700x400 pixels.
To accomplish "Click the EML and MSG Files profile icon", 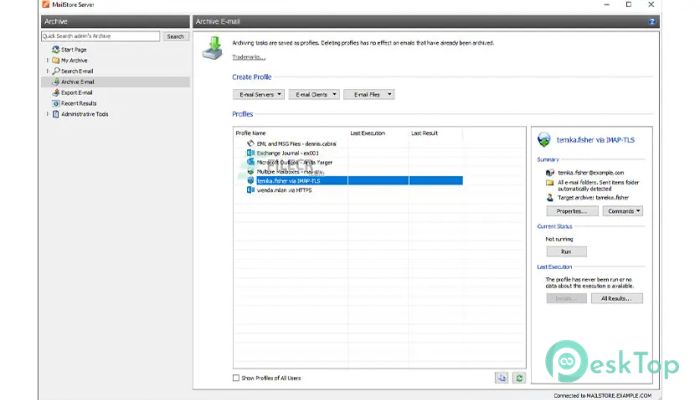I will point(250,144).
